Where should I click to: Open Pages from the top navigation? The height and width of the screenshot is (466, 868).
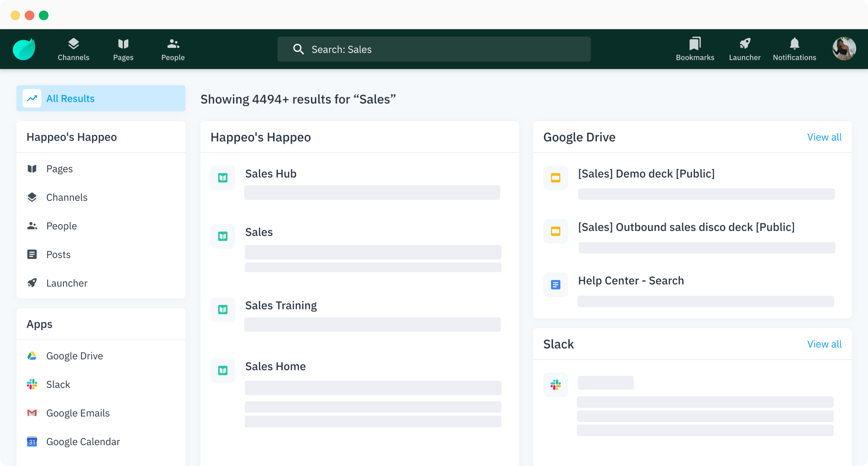click(x=123, y=49)
